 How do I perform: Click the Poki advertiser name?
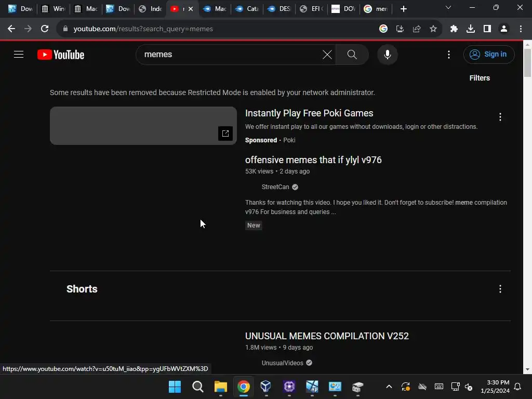289,140
